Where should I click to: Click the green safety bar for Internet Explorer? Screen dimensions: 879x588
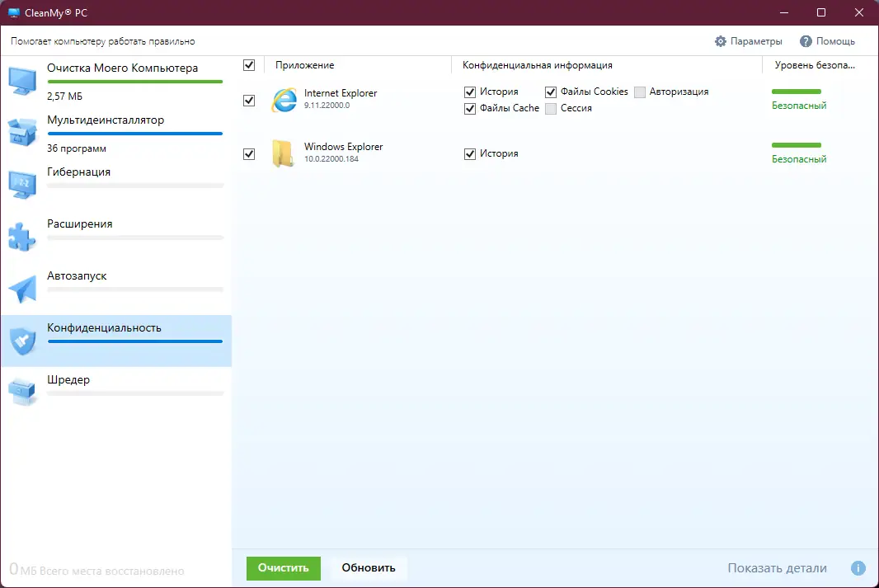(x=796, y=92)
